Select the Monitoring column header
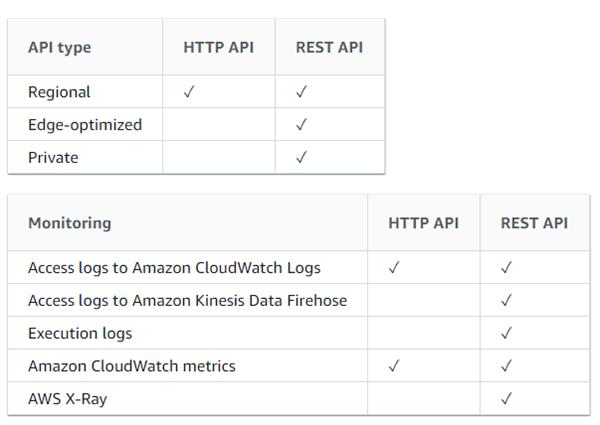600x425 pixels. click(x=69, y=223)
